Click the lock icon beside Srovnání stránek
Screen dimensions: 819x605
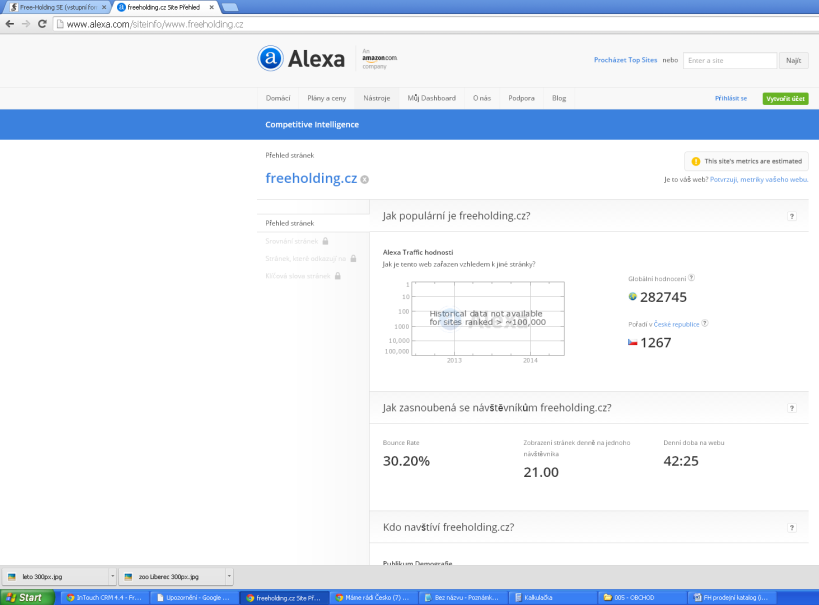point(325,241)
